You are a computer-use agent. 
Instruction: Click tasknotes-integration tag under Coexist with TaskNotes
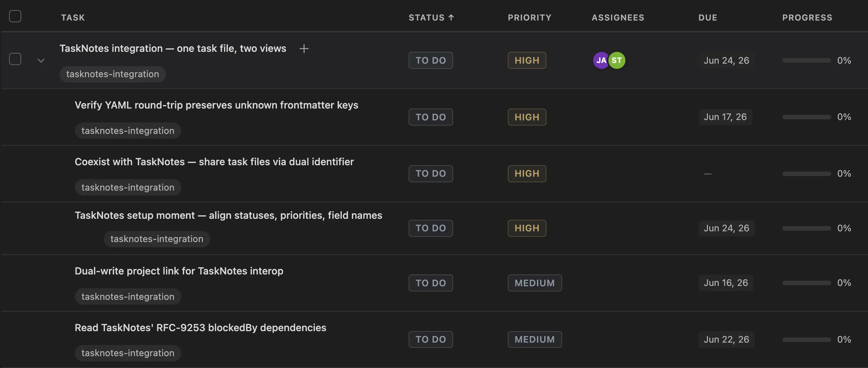point(128,187)
